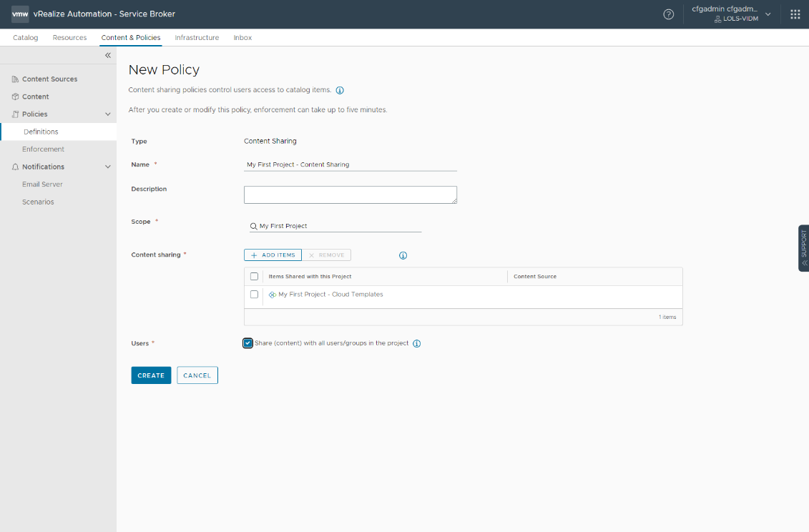
Task: Open the Support side panel tab
Action: pos(803,248)
